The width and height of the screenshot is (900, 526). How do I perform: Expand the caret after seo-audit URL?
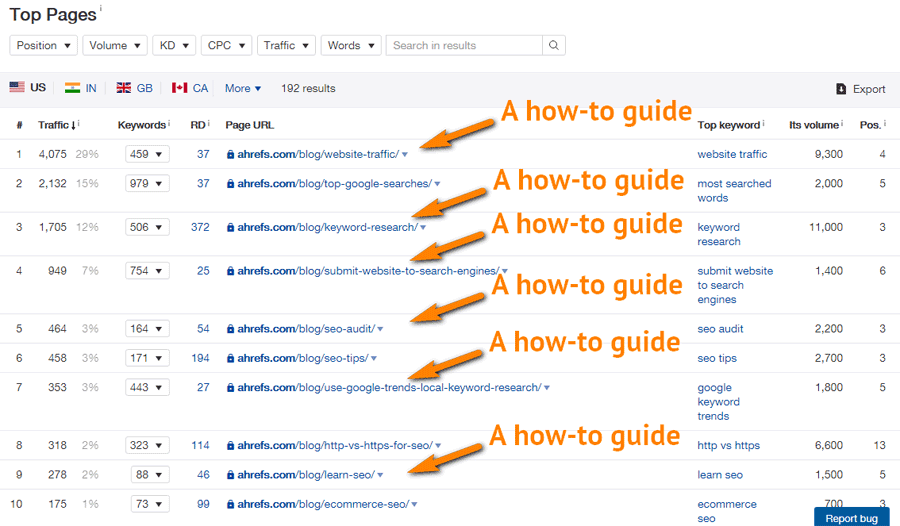click(x=380, y=329)
